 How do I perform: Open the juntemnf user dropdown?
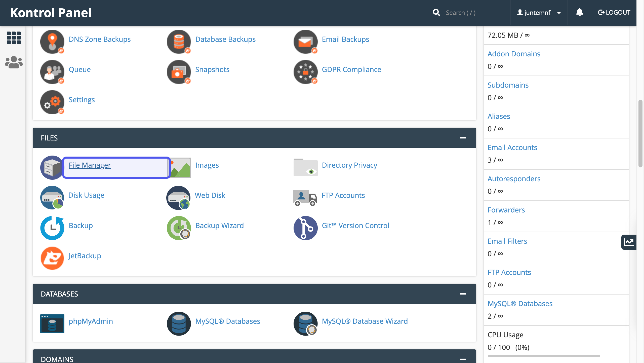[539, 13]
